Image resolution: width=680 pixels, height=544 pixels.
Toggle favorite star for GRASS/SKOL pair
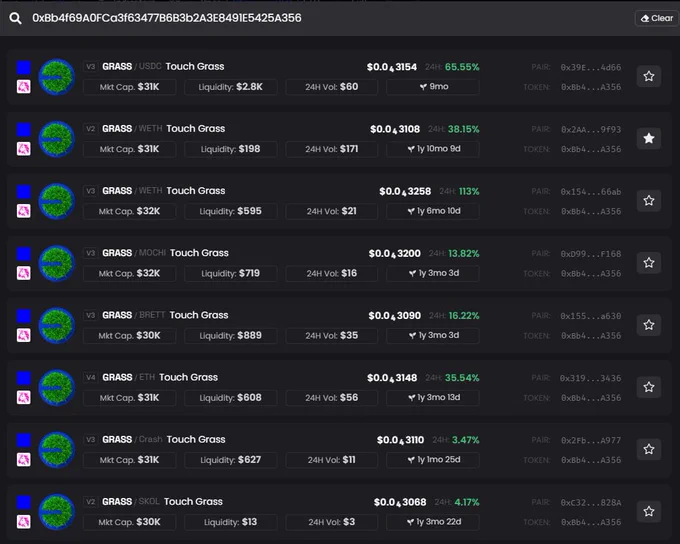[x=649, y=511]
